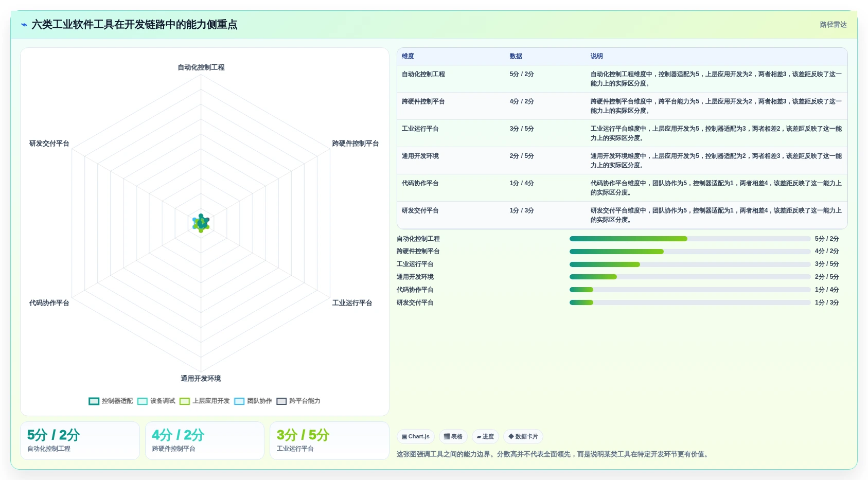Click 1分 / 4分 value in the table

click(x=522, y=183)
